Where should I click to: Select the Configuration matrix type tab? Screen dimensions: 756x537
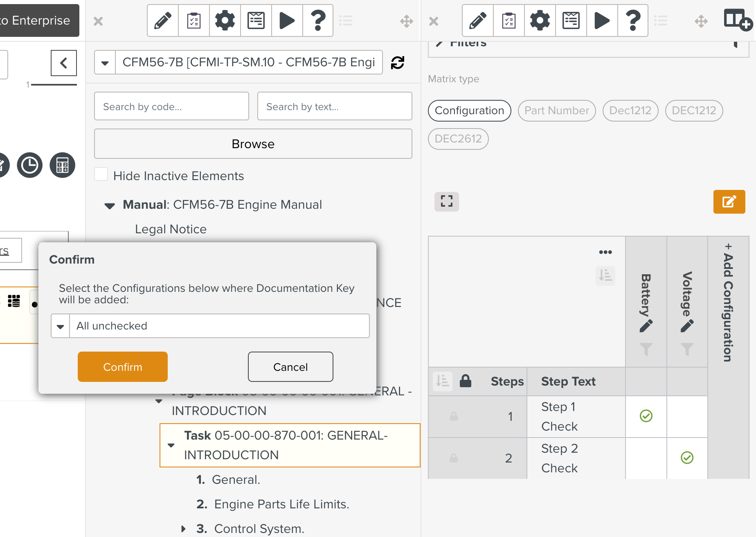(x=469, y=111)
